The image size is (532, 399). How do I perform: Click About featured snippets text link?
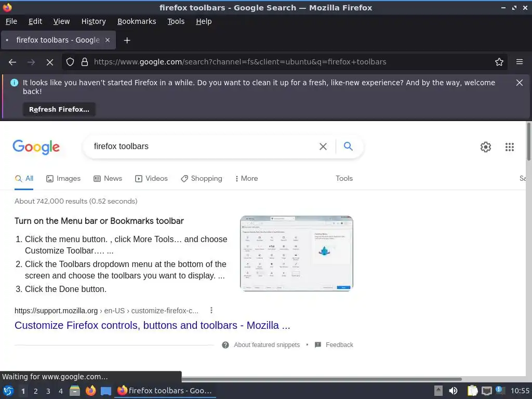[x=267, y=345]
